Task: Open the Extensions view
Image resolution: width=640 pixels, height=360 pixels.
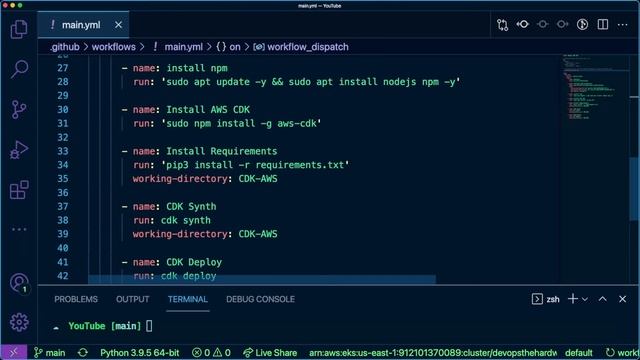Action: pyautogui.click(x=19, y=190)
